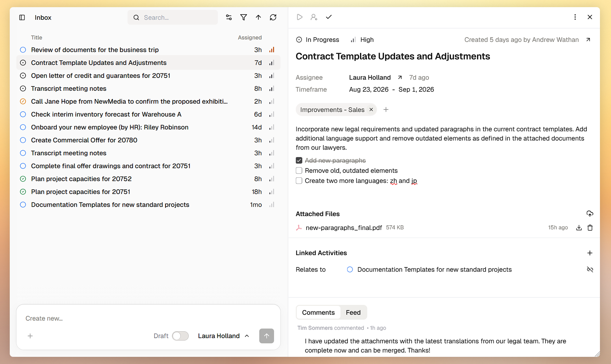The width and height of the screenshot is (611, 364).
Task: Switch to the Comments tab
Action: pos(318,312)
